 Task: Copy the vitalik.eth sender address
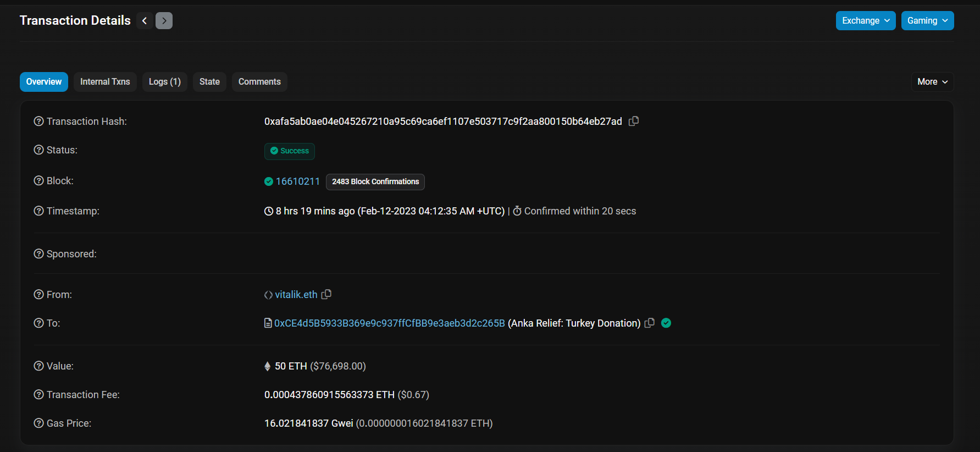coord(326,294)
